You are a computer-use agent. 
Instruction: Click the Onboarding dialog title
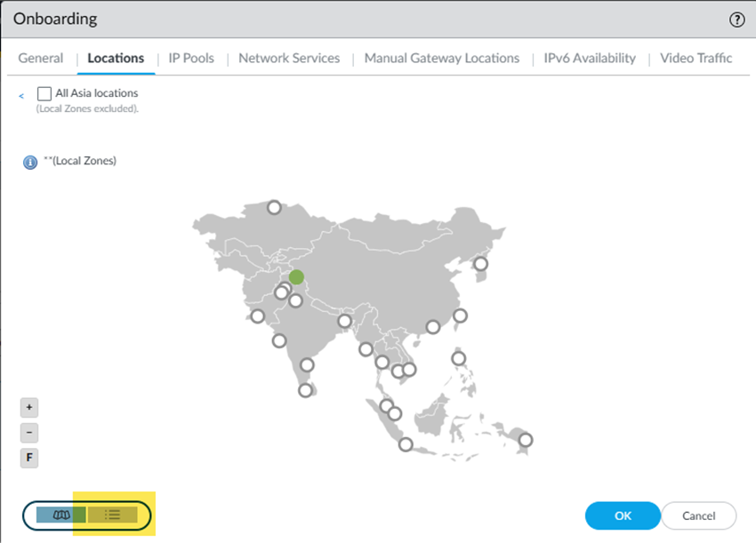(x=55, y=19)
